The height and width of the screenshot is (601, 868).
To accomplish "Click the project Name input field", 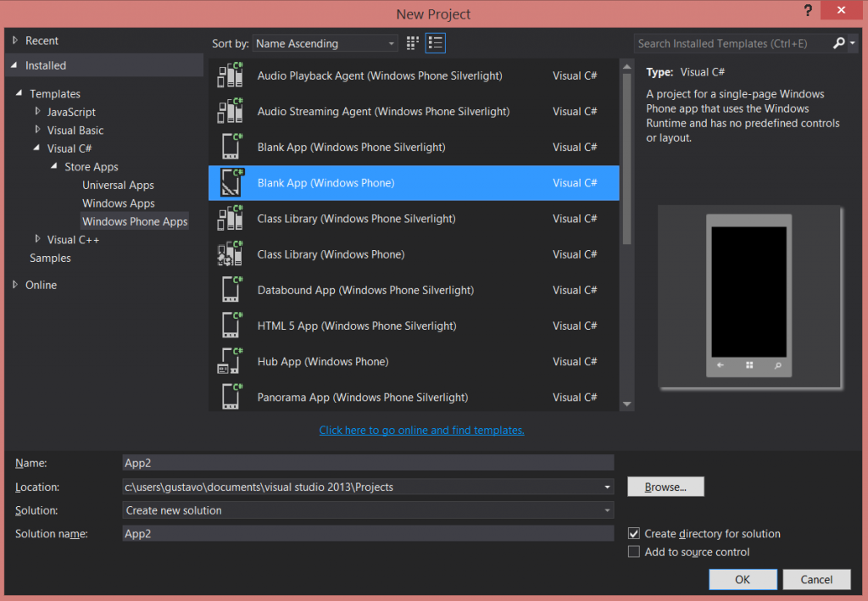I will pyautogui.click(x=368, y=463).
